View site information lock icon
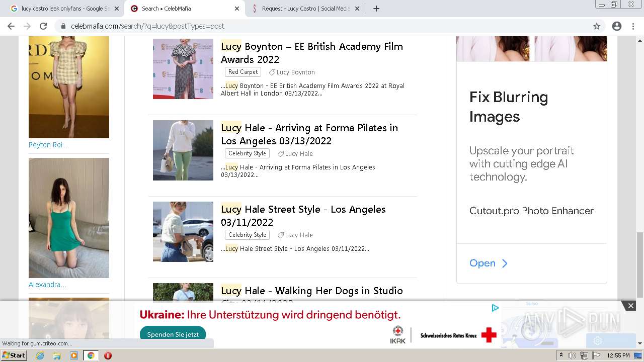Image resolution: width=644 pixels, height=362 pixels. (63, 26)
